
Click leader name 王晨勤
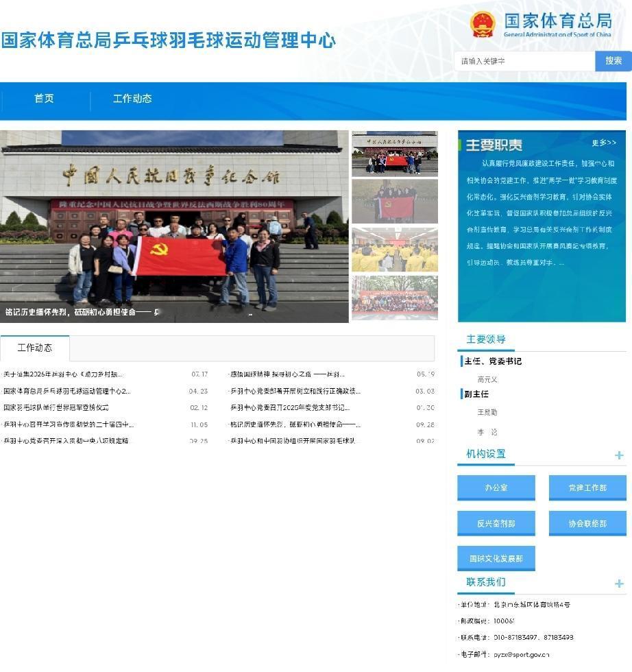pos(487,412)
